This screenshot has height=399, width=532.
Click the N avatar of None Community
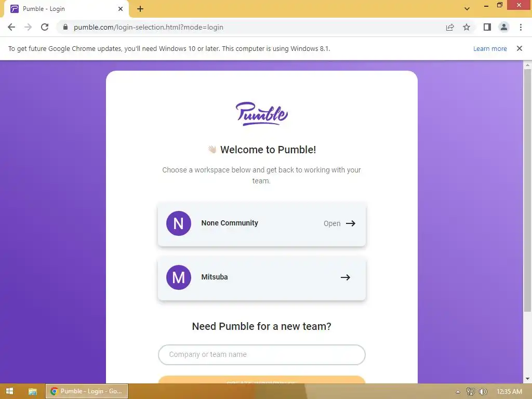click(179, 223)
